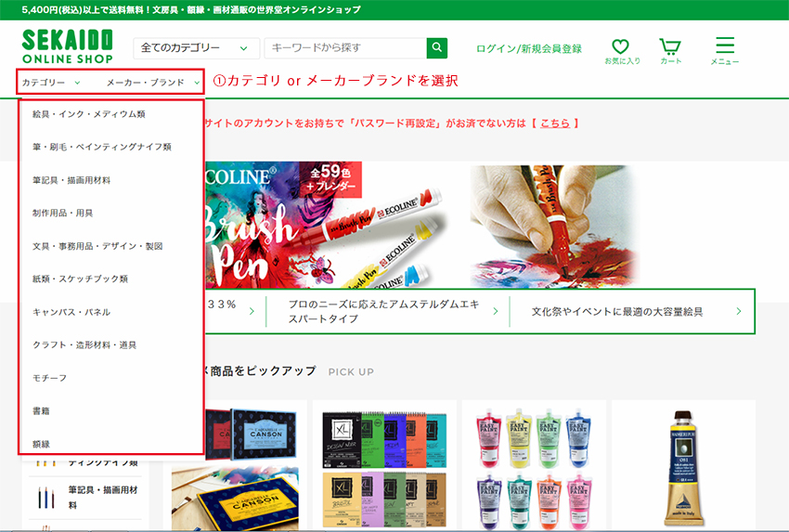Image resolution: width=789 pixels, height=532 pixels.
Task: Select 筆・刷毛・ペインティングナイフ類 category
Action: pos(102,147)
